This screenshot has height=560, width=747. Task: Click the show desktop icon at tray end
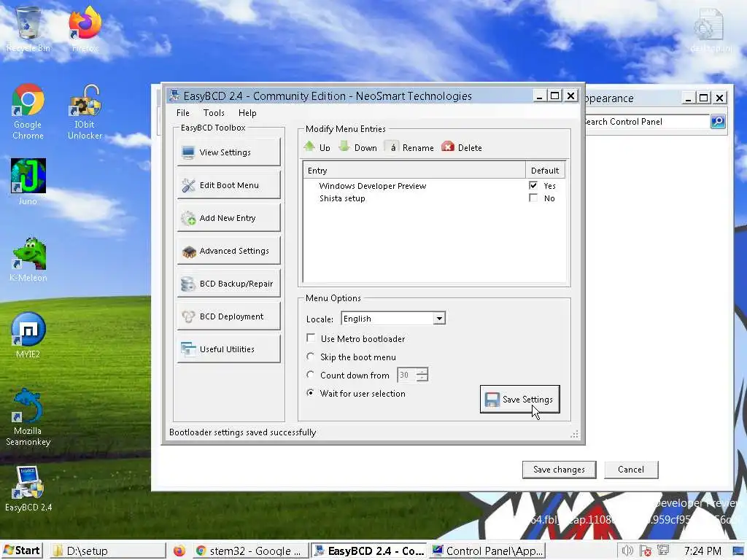coord(738,551)
